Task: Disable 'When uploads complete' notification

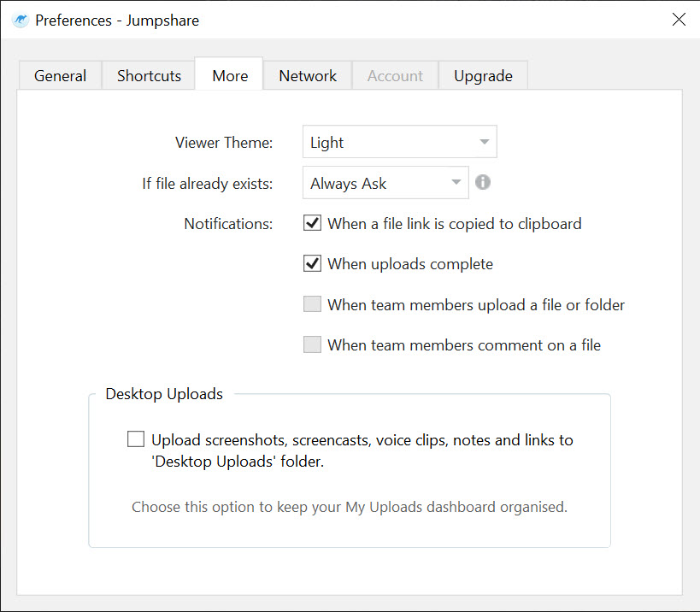Action: 312,263
